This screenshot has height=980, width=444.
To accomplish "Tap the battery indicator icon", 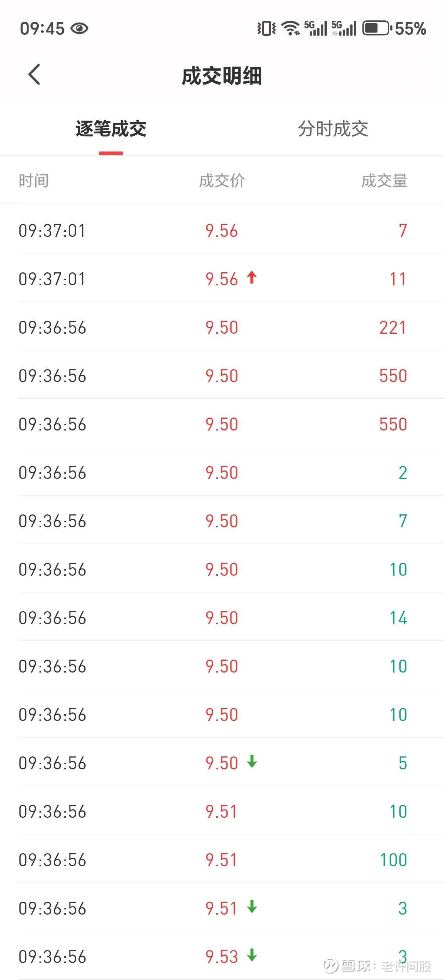I will [x=377, y=28].
